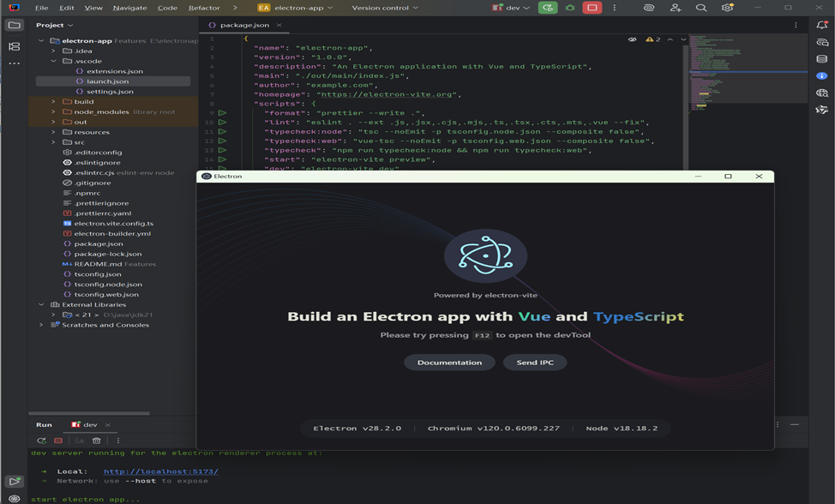Show more tool windows ellipsis in left sidebar
The image size is (835, 504).
point(15,63)
